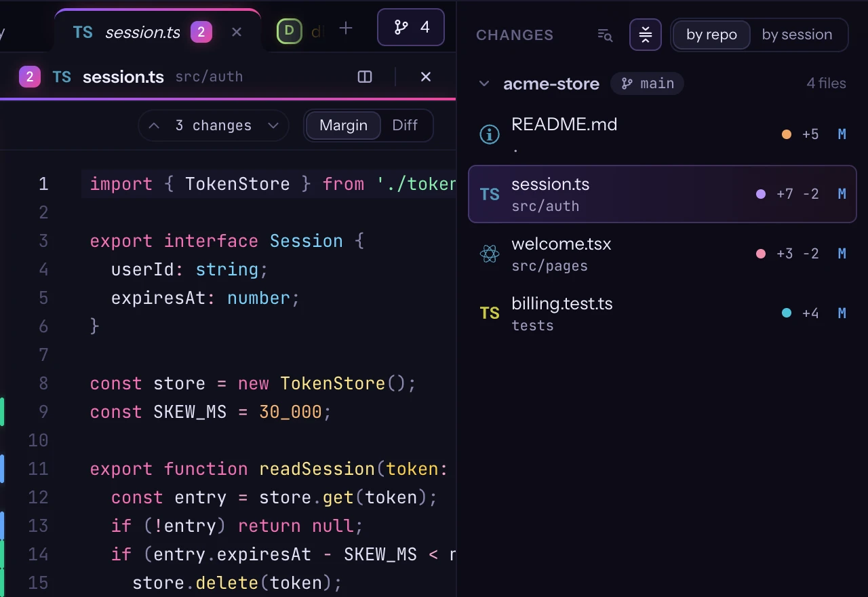Click the collapse all icon in Changes panel
Image resolution: width=868 pixels, height=597 pixels.
[x=646, y=35]
